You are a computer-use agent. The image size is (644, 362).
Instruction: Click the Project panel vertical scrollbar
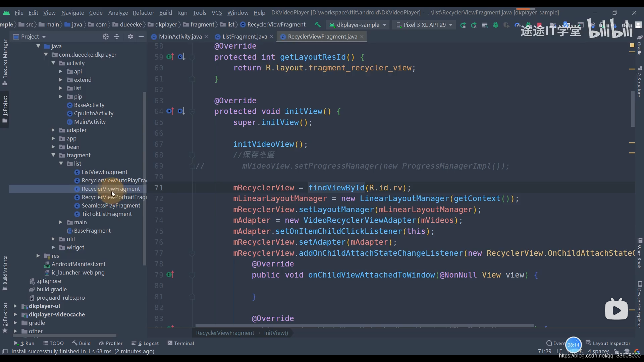(x=145, y=178)
